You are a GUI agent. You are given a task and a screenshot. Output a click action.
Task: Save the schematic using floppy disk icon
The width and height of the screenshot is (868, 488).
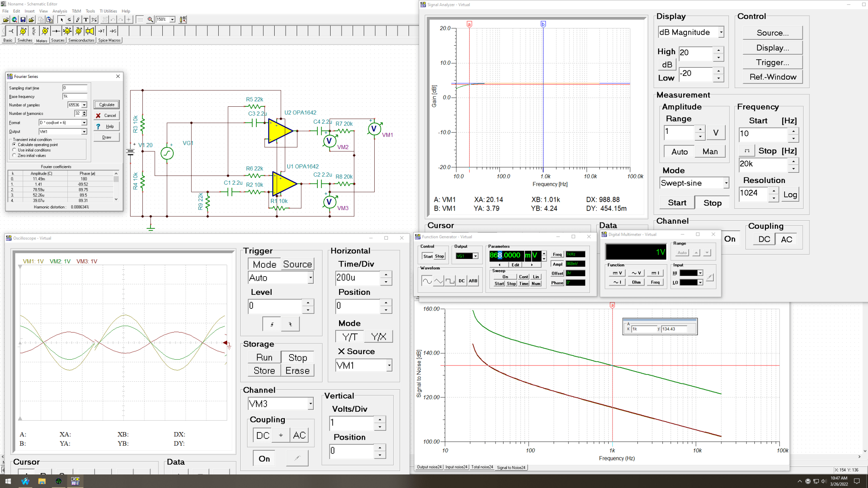click(x=23, y=19)
